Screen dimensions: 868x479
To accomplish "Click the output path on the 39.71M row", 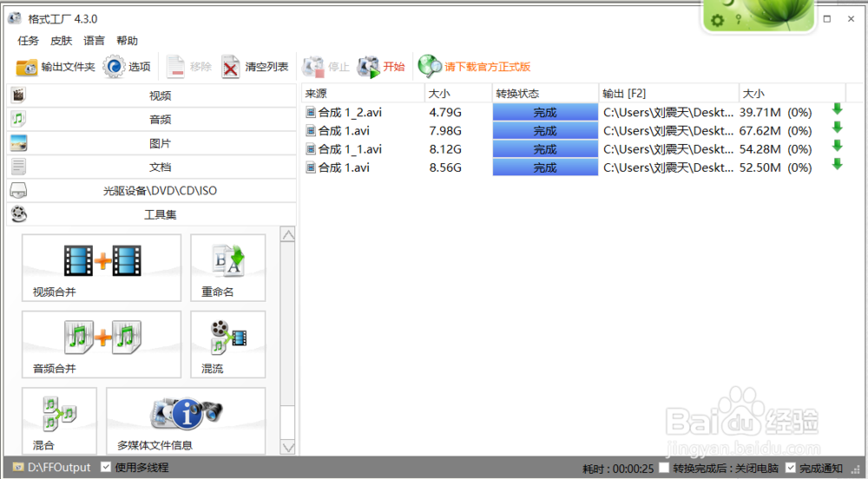I will 668,112.
